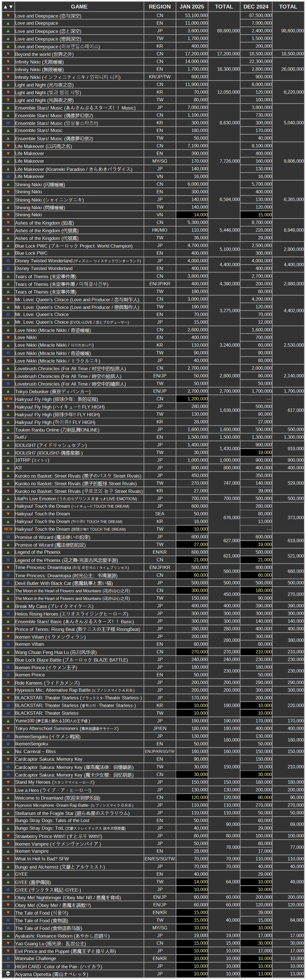This screenshot has width=306, height=980.
Task: Click the green up arrow beside 18TRIP
Action: [x=8, y=460]
